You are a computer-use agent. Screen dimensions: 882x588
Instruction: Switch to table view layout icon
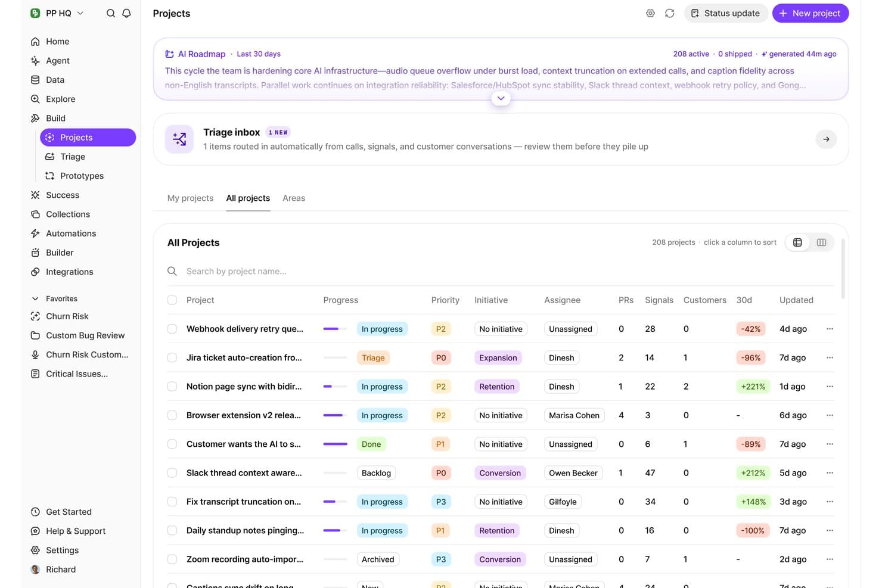coord(797,242)
